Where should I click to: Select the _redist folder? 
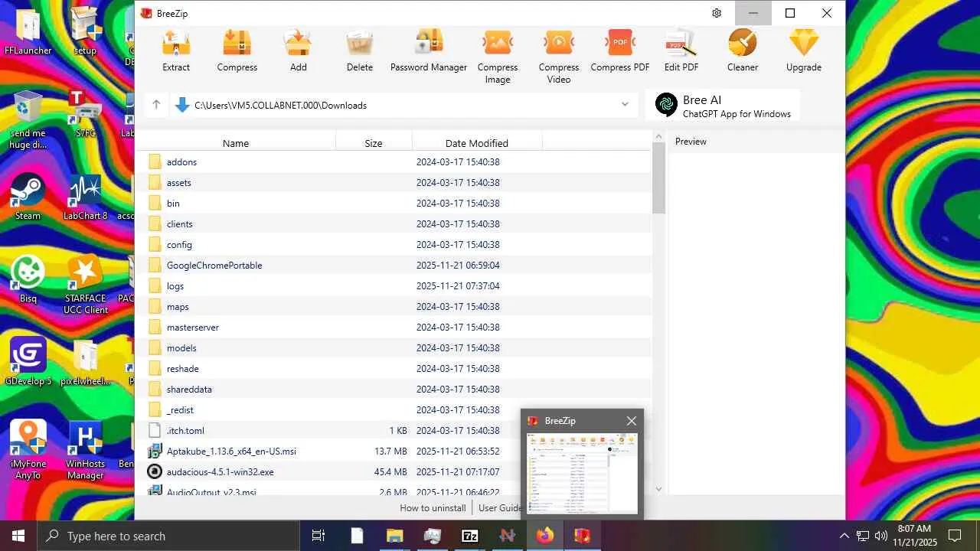coord(394,410)
